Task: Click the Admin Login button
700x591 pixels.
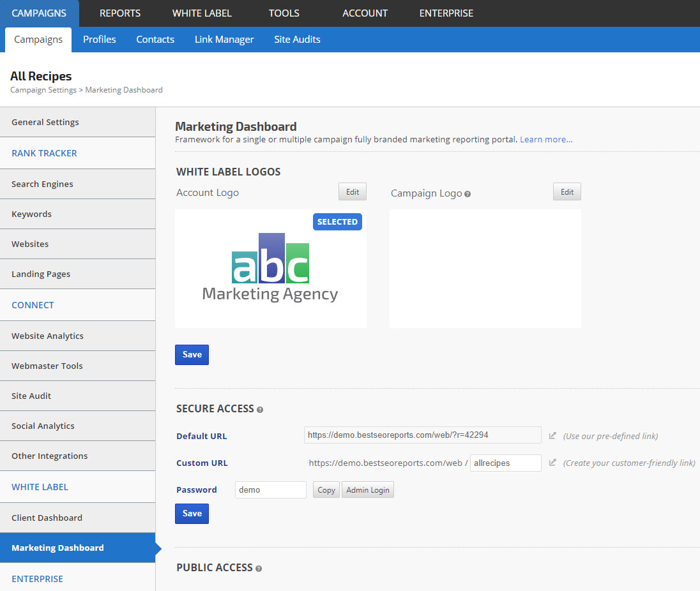Action: point(368,490)
